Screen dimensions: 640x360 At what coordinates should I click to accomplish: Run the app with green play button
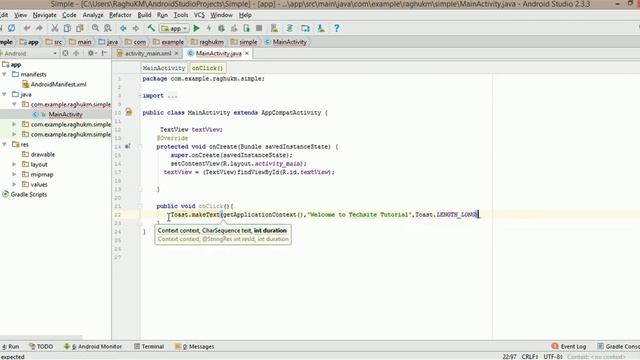[196, 28]
